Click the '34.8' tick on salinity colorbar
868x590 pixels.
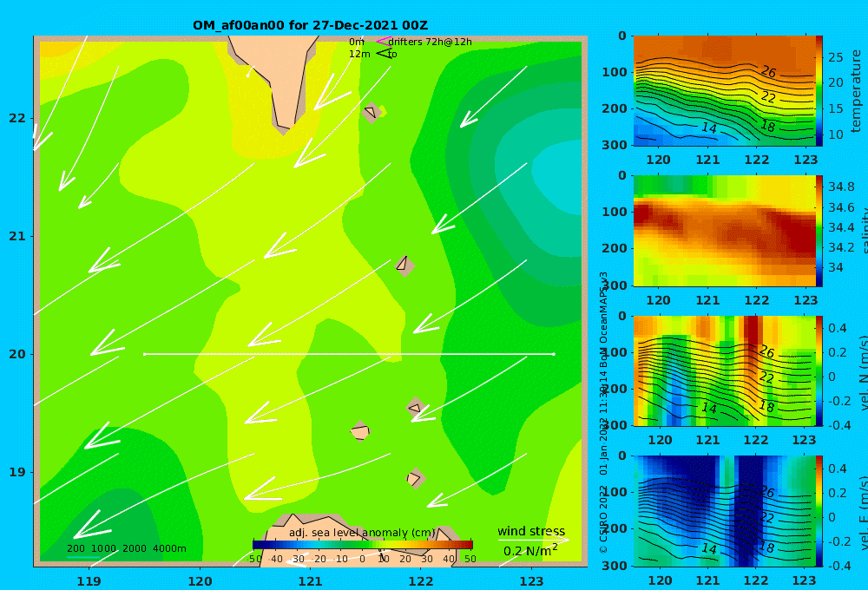click(x=841, y=187)
